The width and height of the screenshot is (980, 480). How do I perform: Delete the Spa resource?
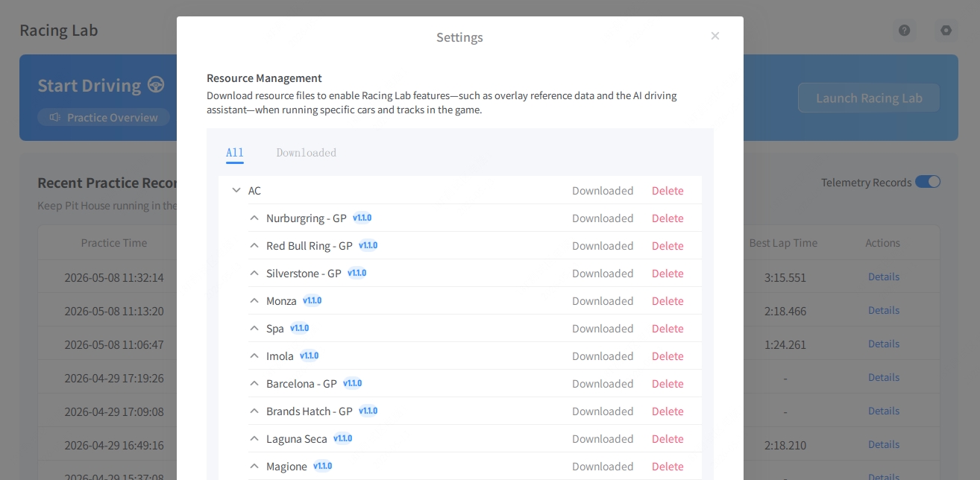pos(668,329)
